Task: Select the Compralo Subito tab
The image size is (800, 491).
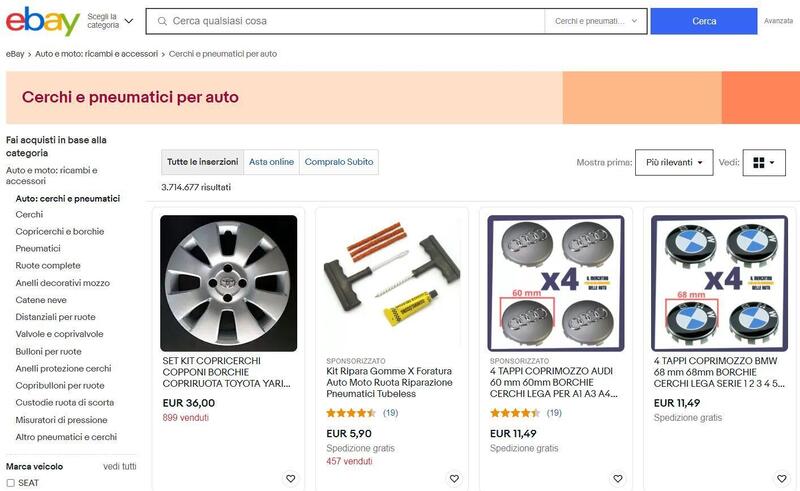Action: (339, 162)
